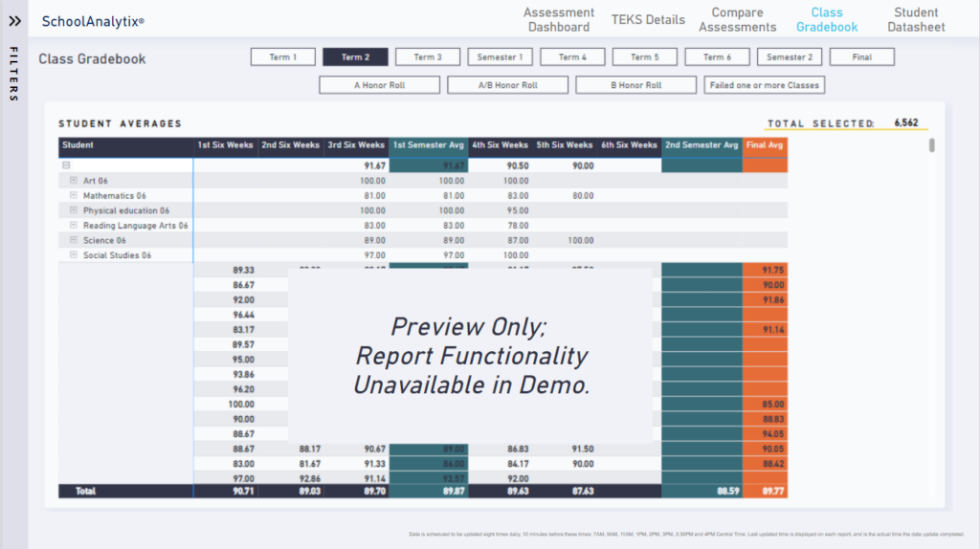Open the Student Datasheet tab
980x549 pixels.
(x=916, y=20)
